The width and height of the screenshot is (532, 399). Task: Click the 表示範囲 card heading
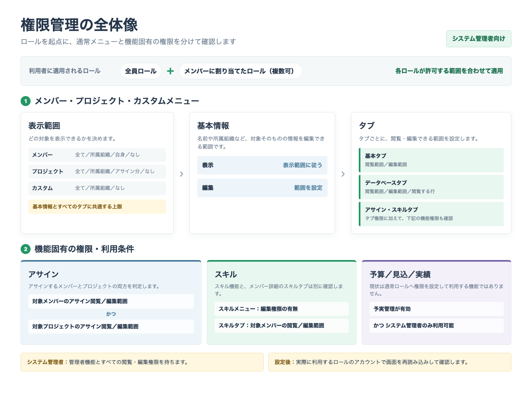tap(44, 126)
